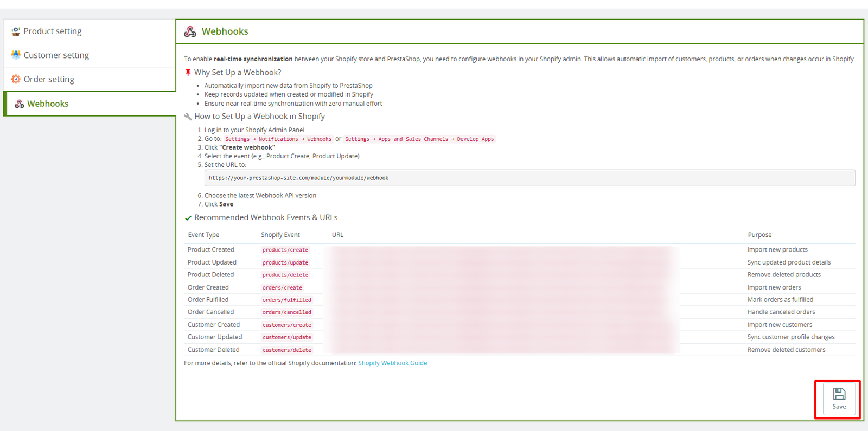Viewport: 868px width, 431px height.
Task: Select the Webhooks sidebar tab
Action: [90, 104]
